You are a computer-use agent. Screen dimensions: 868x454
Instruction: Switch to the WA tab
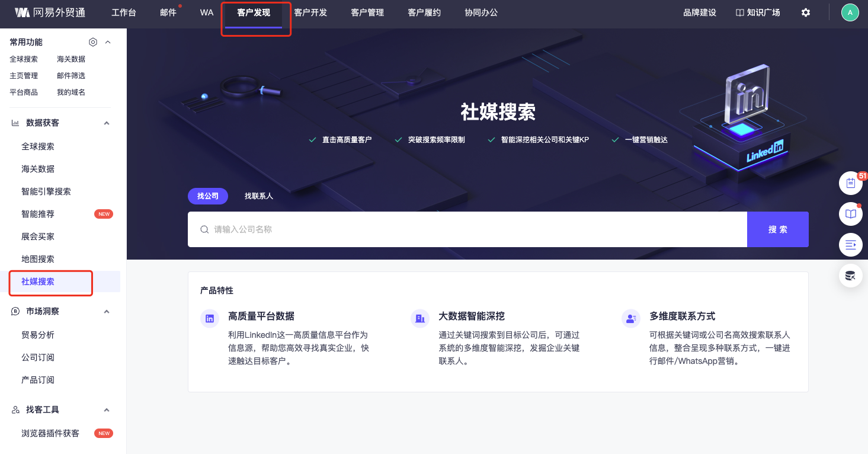click(207, 12)
